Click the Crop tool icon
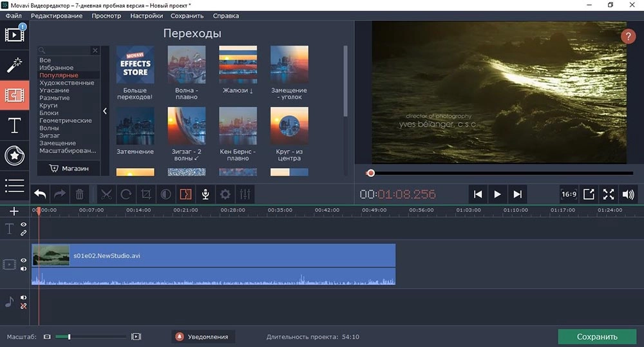This screenshot has width=644, height=347. pyautogui.click(x=146, y=194)
